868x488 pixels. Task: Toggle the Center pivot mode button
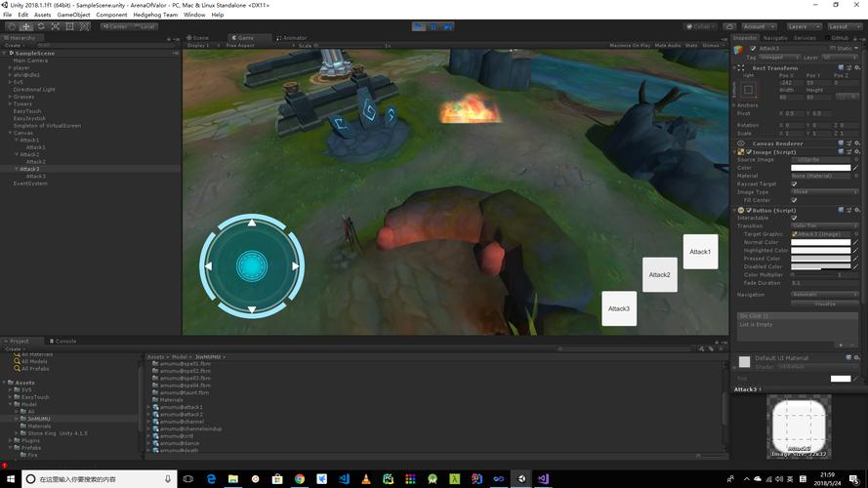pos(115,26)
